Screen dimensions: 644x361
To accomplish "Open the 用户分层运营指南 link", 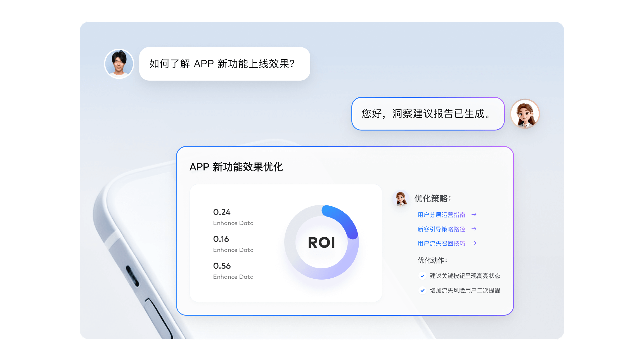I will click(x=441, y=215).
